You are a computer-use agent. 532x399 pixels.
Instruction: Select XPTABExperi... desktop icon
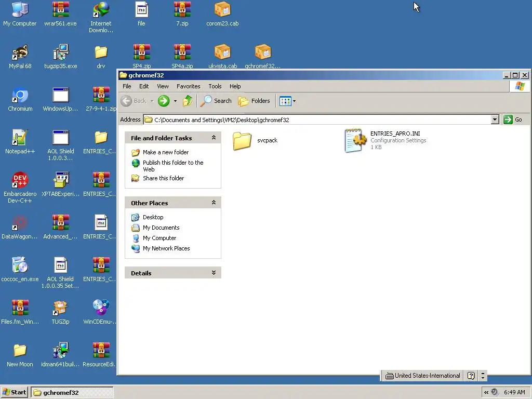point(60,184)
